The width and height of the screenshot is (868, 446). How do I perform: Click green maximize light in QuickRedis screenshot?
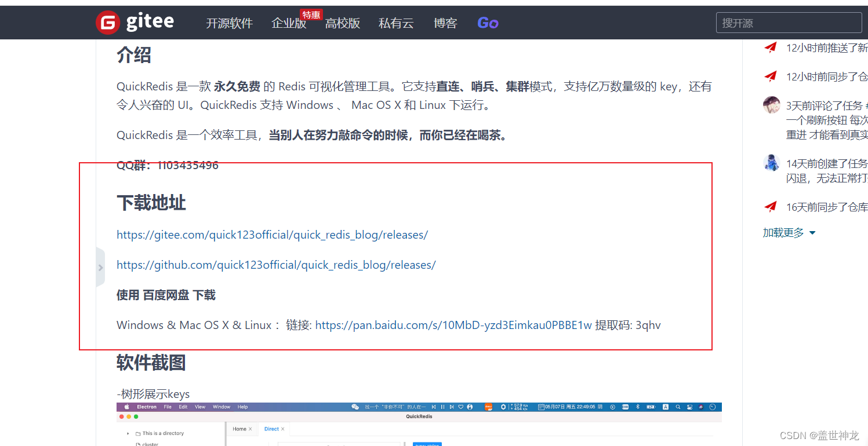tap(136, 416)
